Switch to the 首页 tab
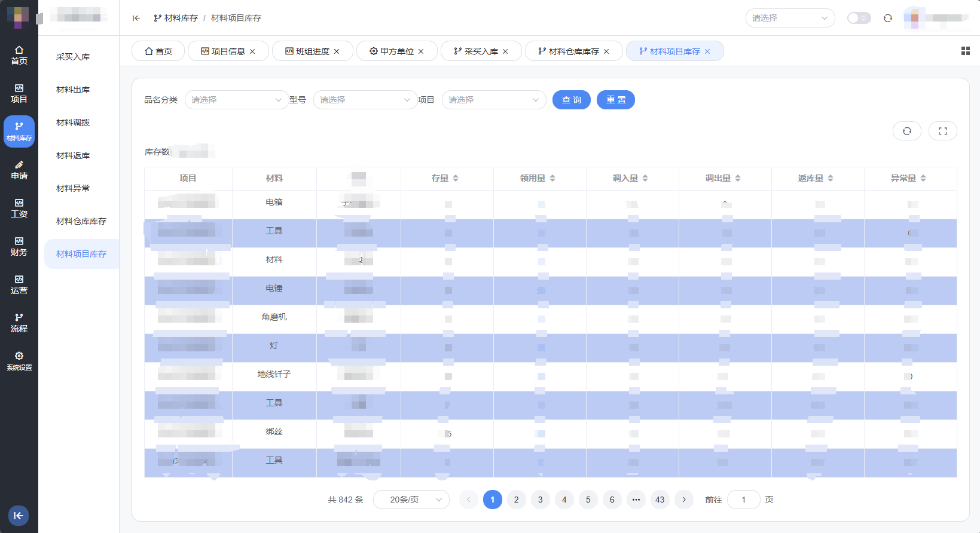980x533 pixels. coord(158,51)
